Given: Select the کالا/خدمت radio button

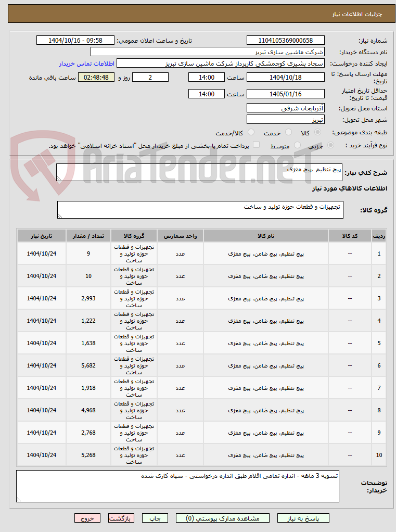Looking at the screenshot, I should [251, 132].
